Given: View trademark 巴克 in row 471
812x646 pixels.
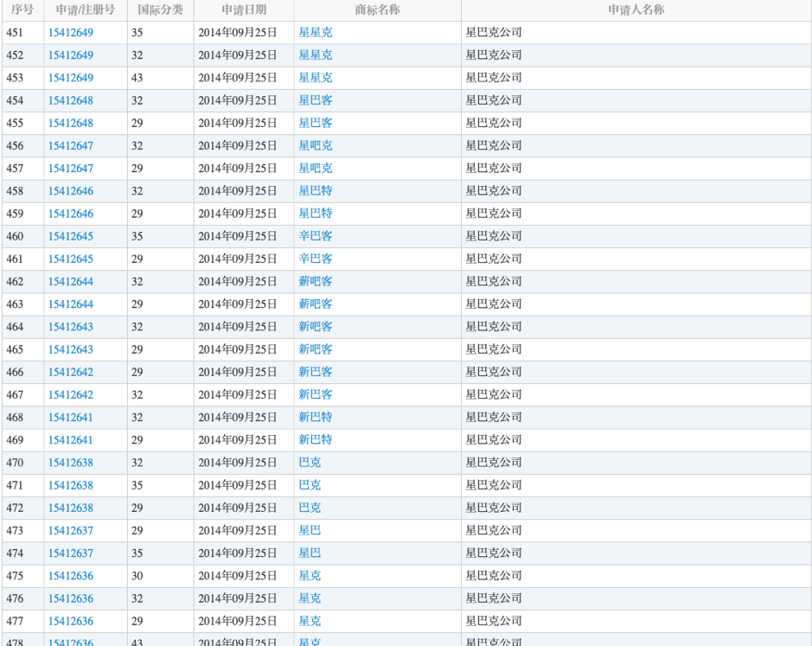Looking at the screenshot, I should click(310, 485).
